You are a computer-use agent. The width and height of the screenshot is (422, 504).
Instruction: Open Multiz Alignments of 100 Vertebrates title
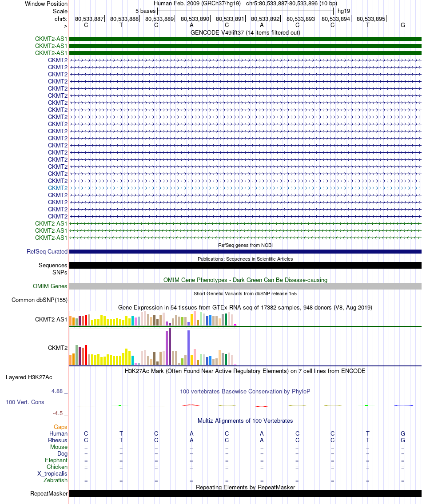click(x=245, y=421)
